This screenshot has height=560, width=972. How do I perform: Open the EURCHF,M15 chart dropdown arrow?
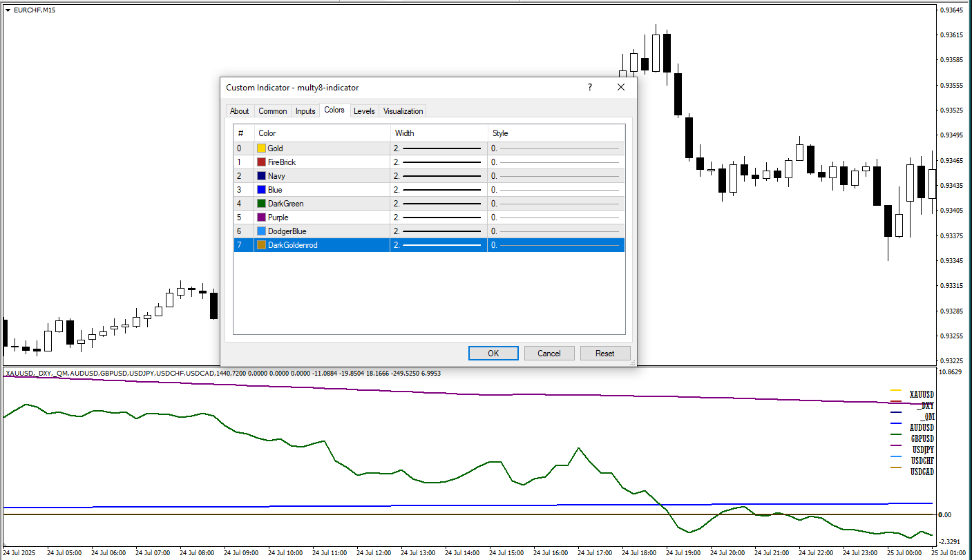[8, 10]
